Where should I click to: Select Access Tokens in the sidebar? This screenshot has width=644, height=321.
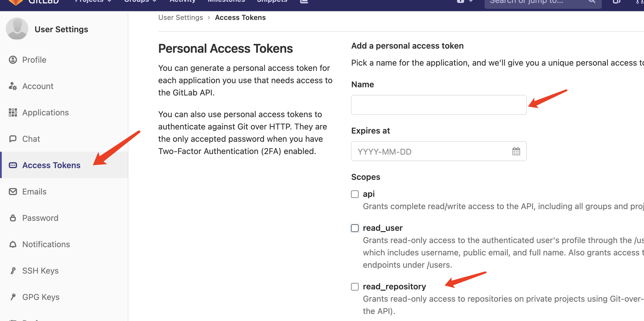point(51,165)
